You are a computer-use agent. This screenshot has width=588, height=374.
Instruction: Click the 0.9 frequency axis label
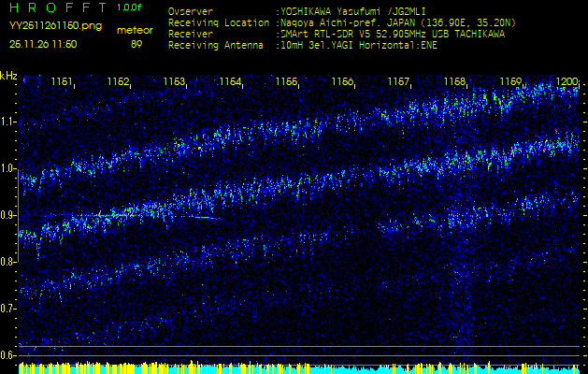[8, 215]
